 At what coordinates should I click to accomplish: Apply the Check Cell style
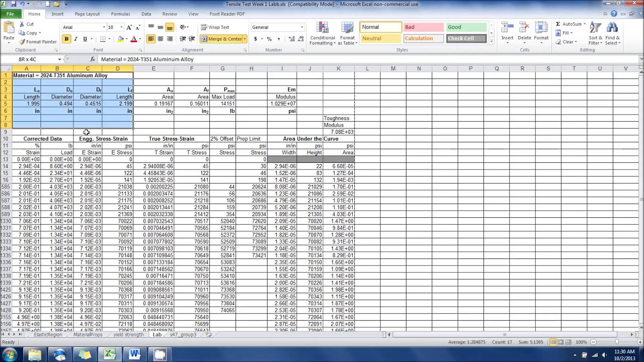click(466, 38)
